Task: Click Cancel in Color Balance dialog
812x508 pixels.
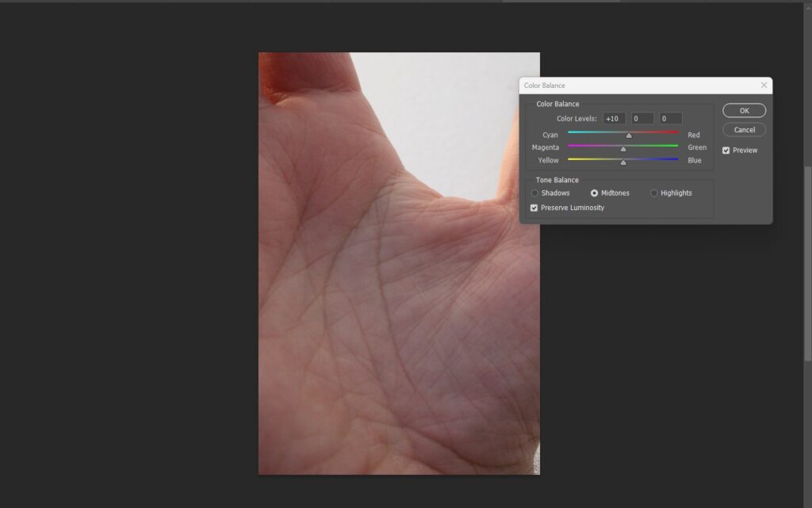Action: (744, 130)
